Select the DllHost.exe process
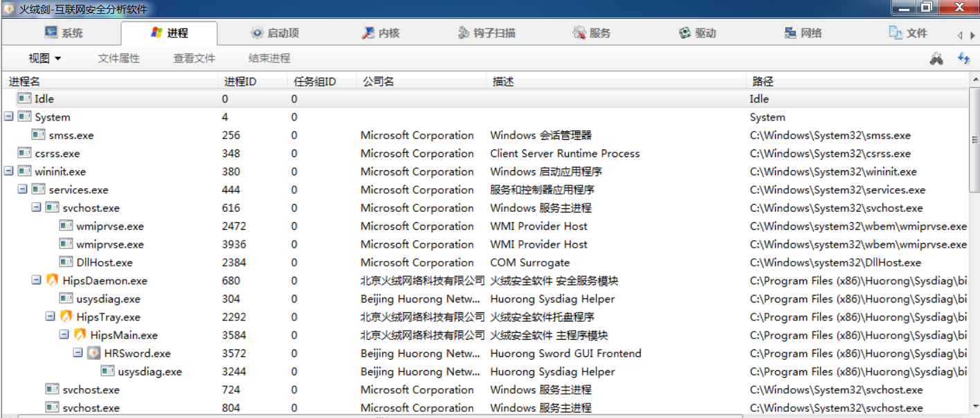 485,262
